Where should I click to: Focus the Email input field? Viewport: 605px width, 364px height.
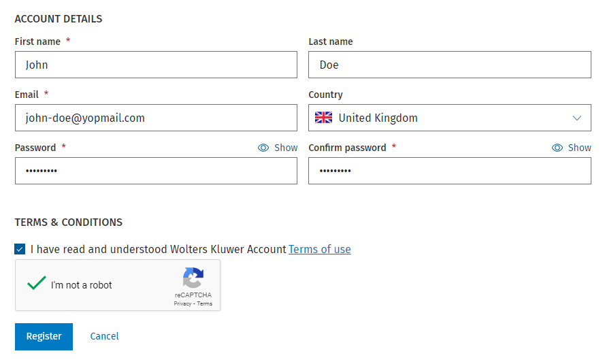click(156, 118)
